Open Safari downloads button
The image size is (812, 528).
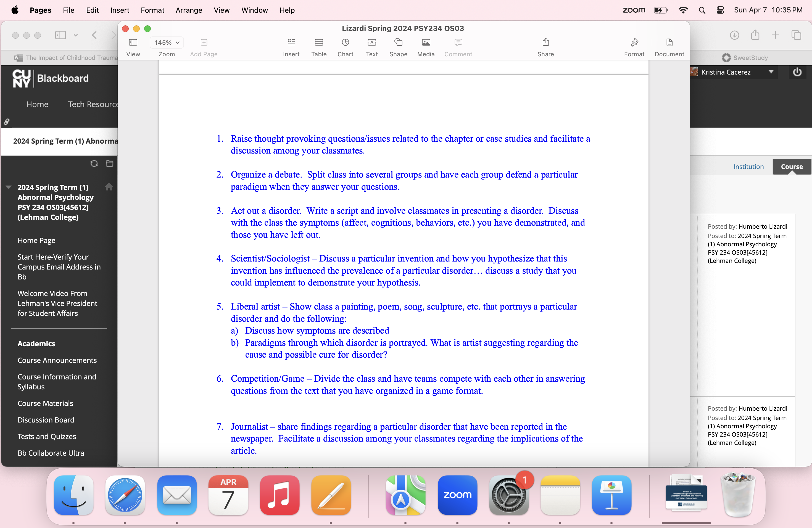[734, 35]
